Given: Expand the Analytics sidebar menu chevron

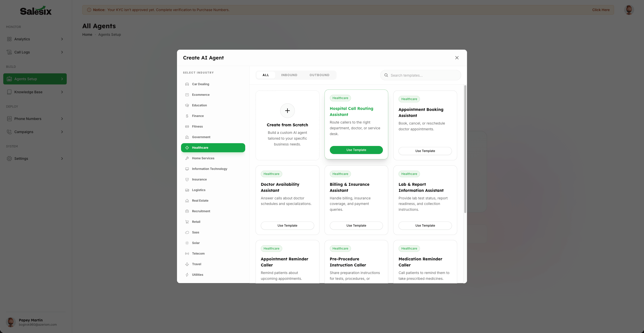Looking at the screenshot, I should click(62, 39).
